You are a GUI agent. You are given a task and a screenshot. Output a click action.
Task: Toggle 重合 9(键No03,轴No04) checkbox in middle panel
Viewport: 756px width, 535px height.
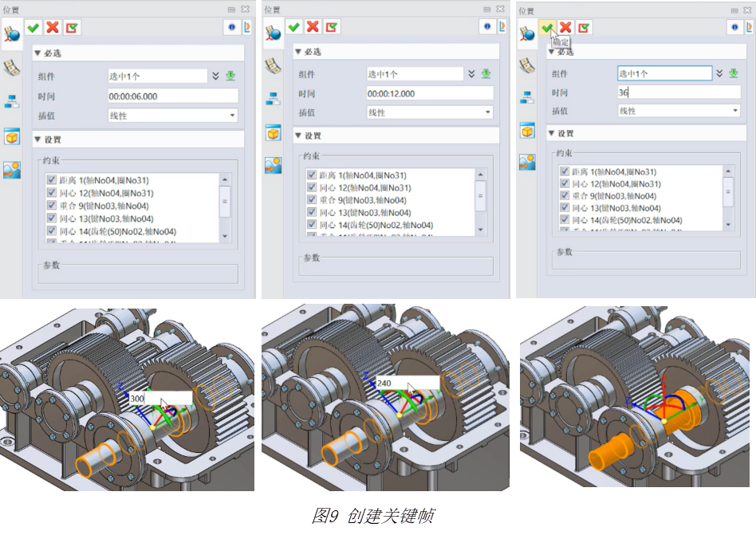click(x=312, y=200)
